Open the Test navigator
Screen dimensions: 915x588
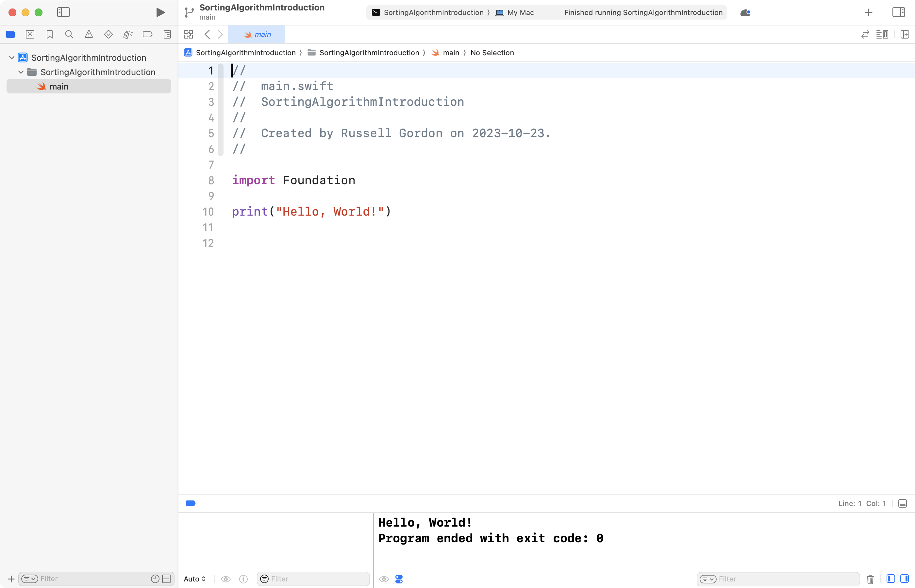point(108,34)
